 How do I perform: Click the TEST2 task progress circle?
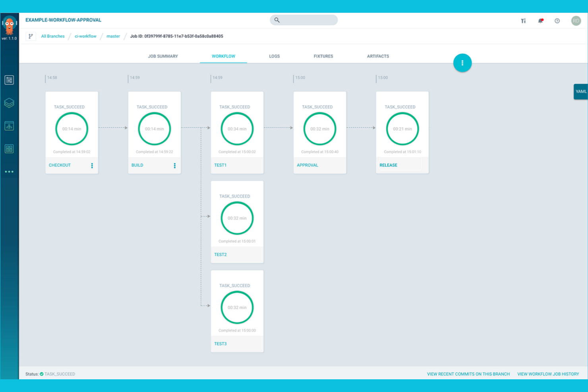(237, 218)
